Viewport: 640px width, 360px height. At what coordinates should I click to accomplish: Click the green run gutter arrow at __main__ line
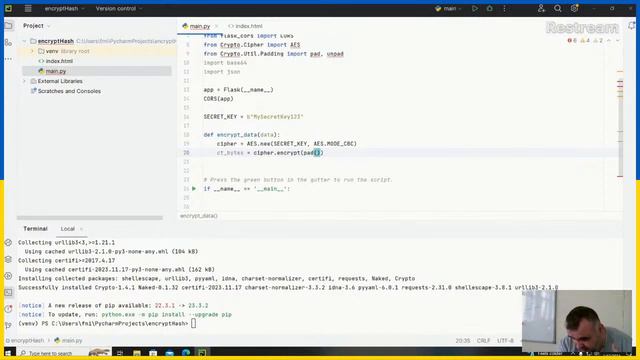click(x=194, y=189)
